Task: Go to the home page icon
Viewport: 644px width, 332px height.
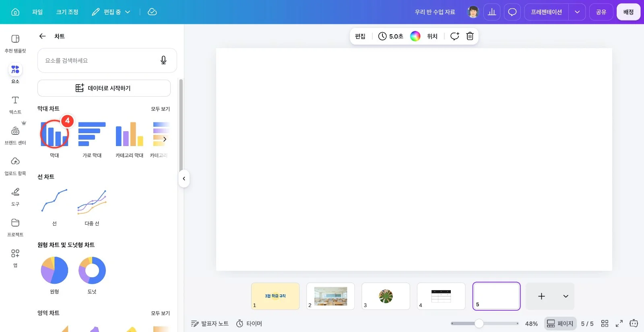Action: tap(15, 12)
